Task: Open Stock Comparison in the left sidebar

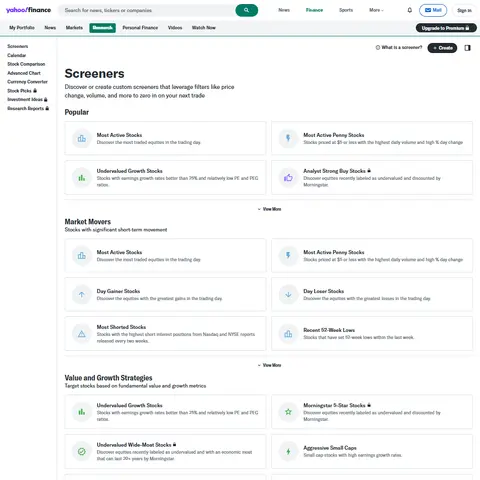Action: 26,64
